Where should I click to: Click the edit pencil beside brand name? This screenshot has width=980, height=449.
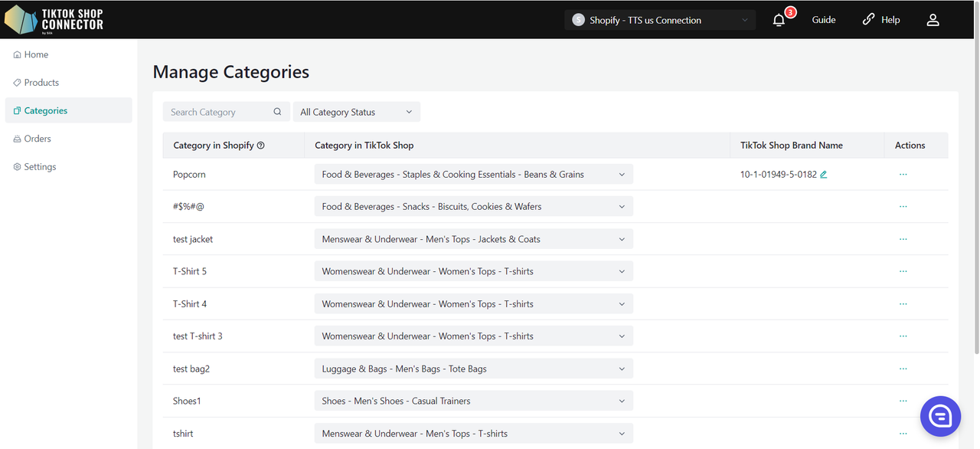pos(824,175)
